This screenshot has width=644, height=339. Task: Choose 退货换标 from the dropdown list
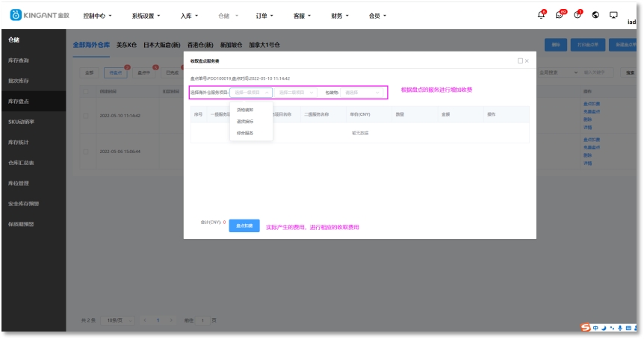coord(245,121)
